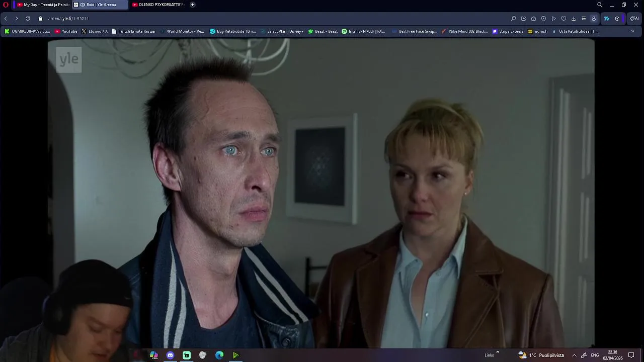Click the tray icon beside ENG
The width and height of the screenshot is (644, 362).
[x=584, y=355]
